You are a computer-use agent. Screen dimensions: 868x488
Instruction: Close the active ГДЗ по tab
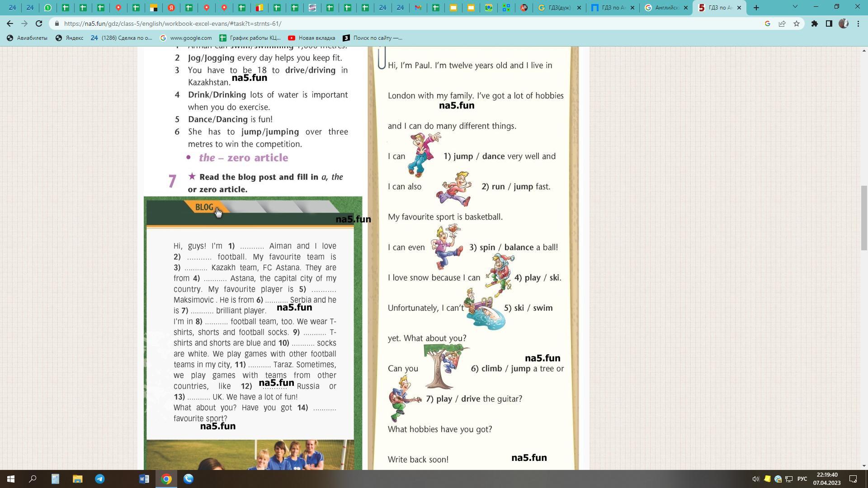[x=739, y=8]
